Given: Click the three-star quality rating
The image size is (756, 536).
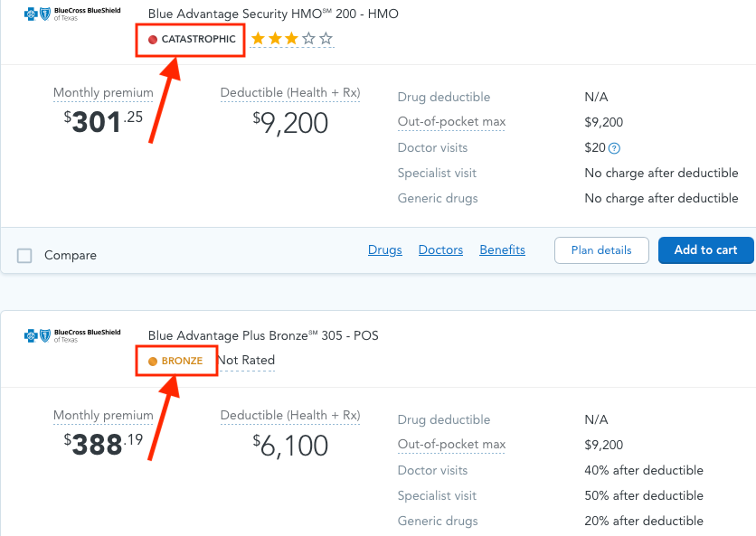Looking at the screenshot, I should coord(292,39).
